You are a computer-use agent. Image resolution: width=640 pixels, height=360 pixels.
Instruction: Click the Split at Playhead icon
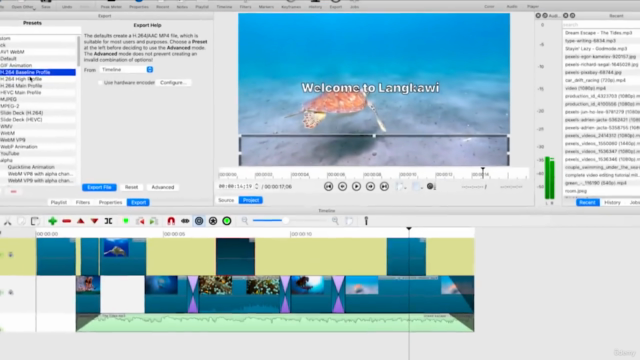coord(108,221)
